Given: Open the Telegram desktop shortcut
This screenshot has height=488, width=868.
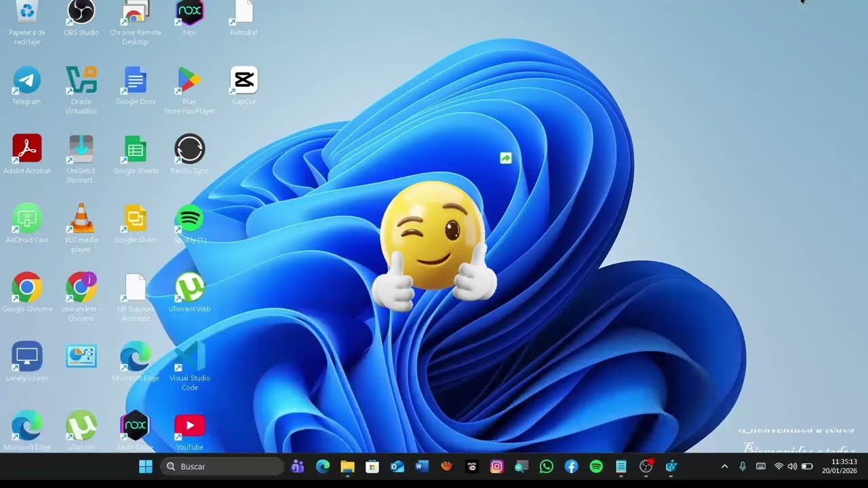Looking at the screenshot, I should point(27,81).
